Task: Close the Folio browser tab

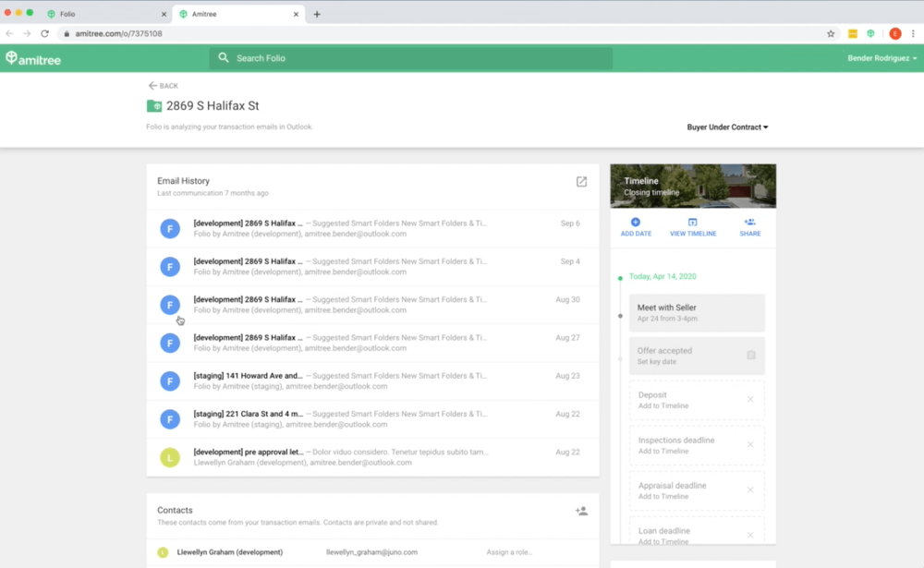Action: click(164, 14)
